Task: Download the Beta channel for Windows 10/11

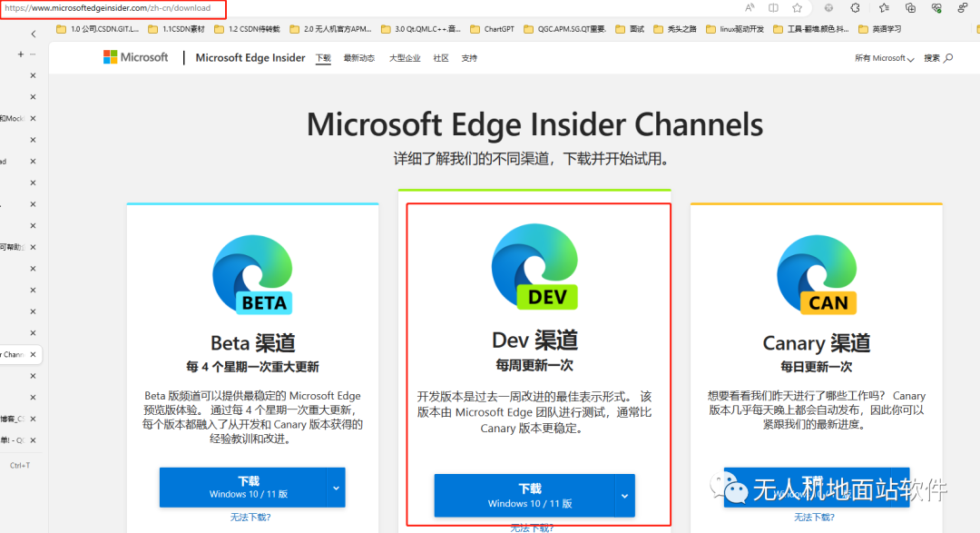Action: click(242, 488)
